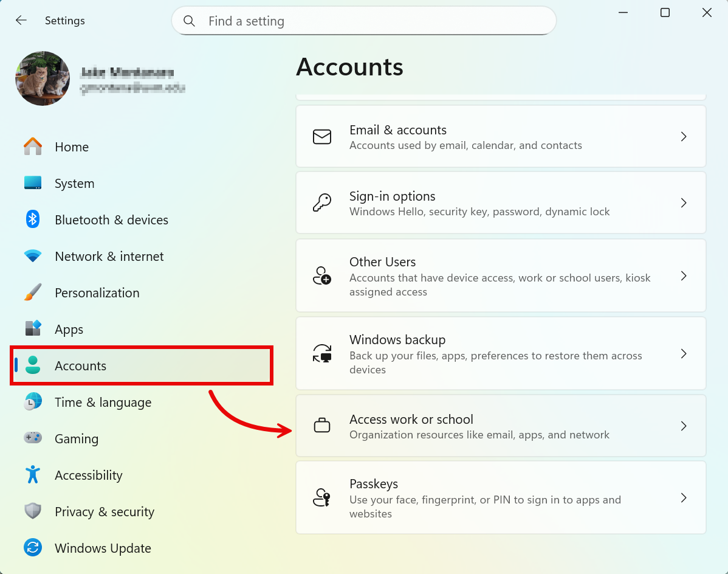Click the Gaming controller icon
728x574 pixels.
[33, 438]
